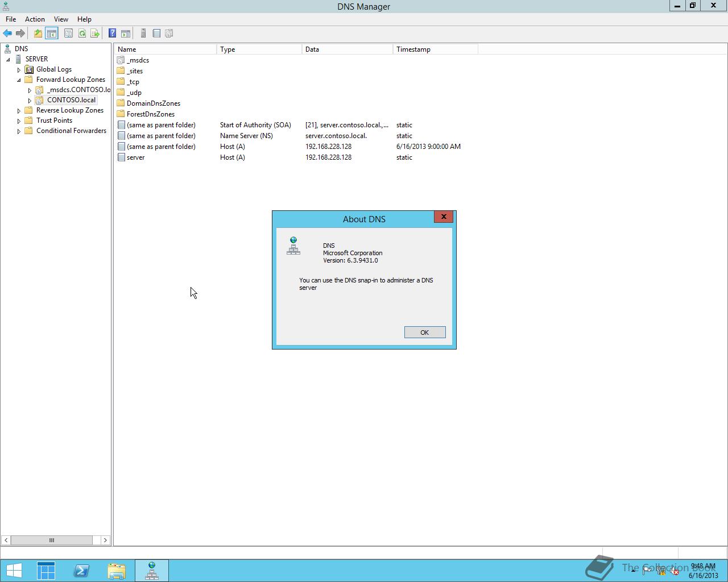Select Reverse Lookup Zones in the tree
This screenshot has height=582, width=728.
(x=70, y=110)
